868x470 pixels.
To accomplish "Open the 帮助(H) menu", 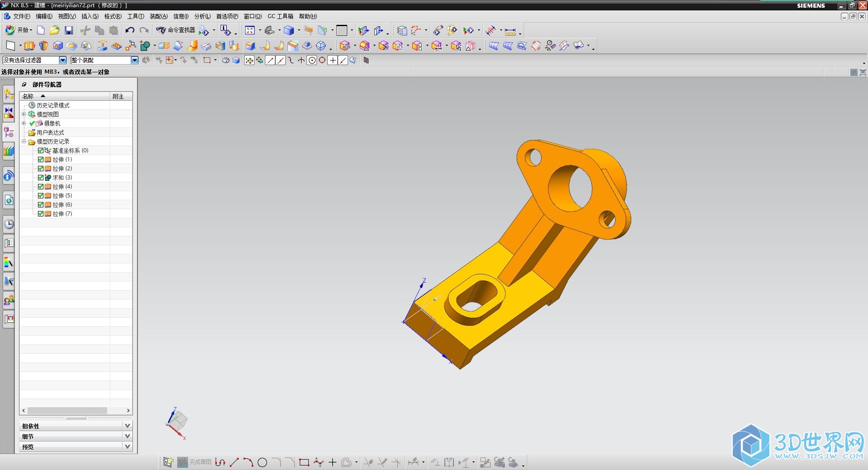I will click(x=308, y=16).
